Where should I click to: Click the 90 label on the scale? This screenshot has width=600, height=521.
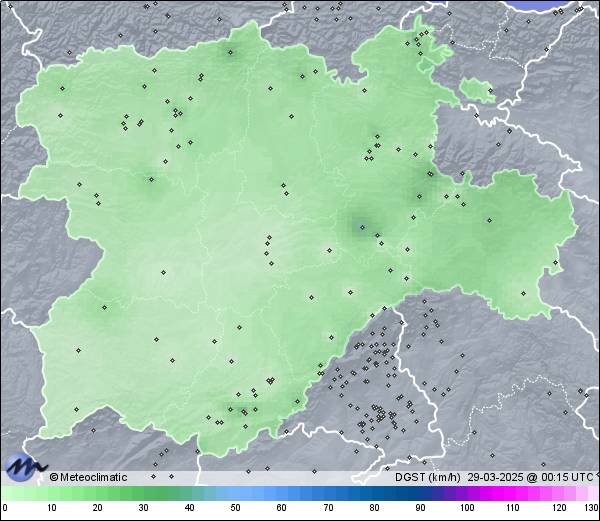click(x=421, y=508)
